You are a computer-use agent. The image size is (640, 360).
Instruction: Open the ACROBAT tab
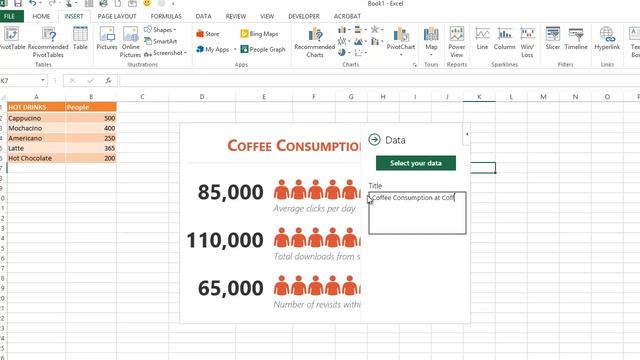347,16
